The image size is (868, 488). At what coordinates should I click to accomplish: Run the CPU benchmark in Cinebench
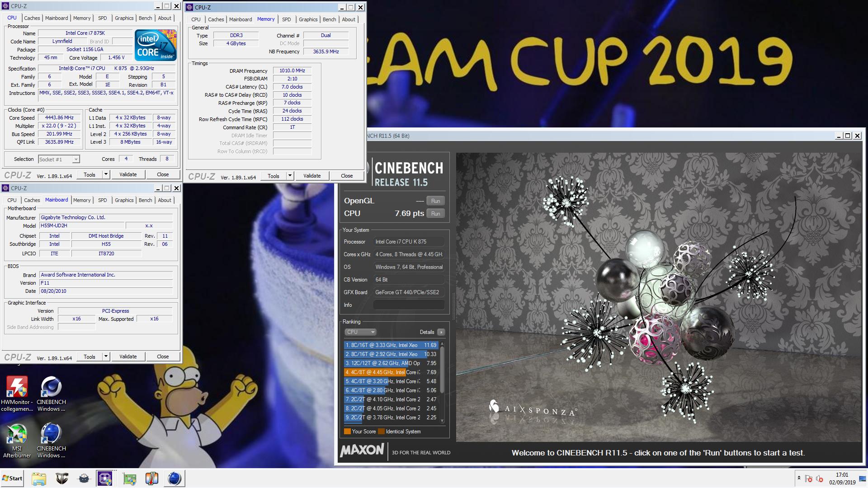pos(435,214)
